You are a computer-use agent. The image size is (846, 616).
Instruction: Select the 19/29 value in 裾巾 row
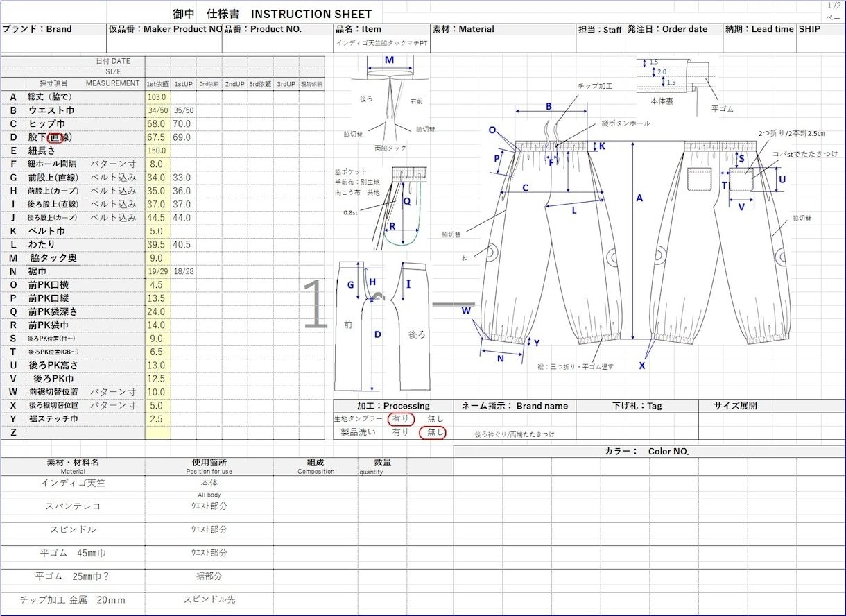157,271
